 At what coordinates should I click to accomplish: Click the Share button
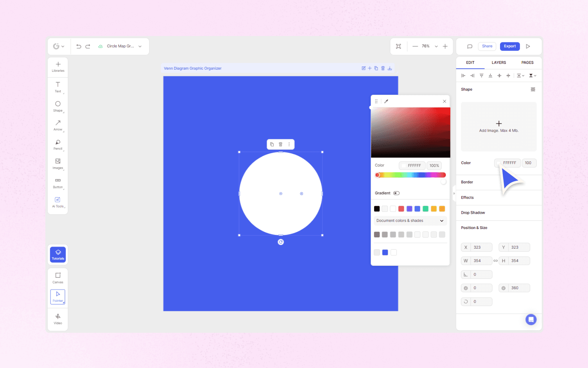click(x=487, y=46)
